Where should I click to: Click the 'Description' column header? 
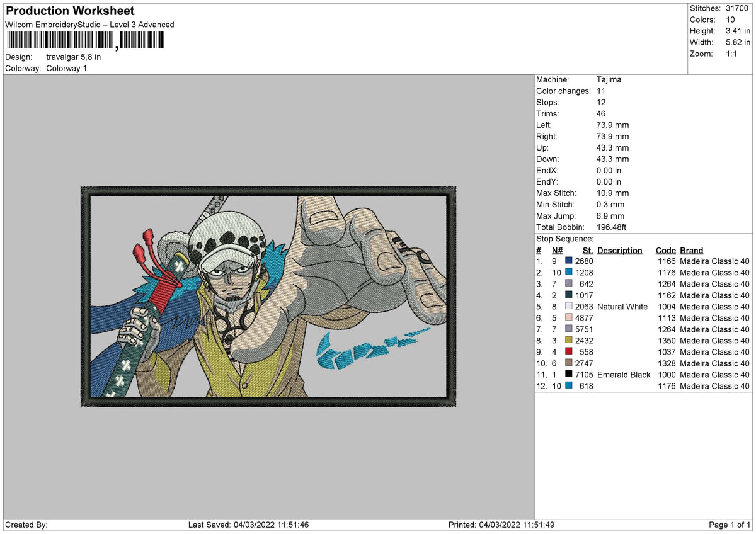coord(620,251)
